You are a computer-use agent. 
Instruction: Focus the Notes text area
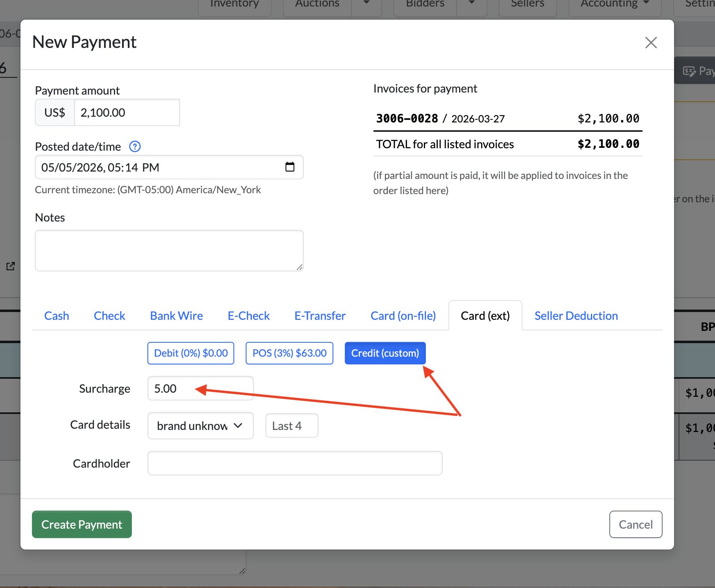(x=169, y=251)
